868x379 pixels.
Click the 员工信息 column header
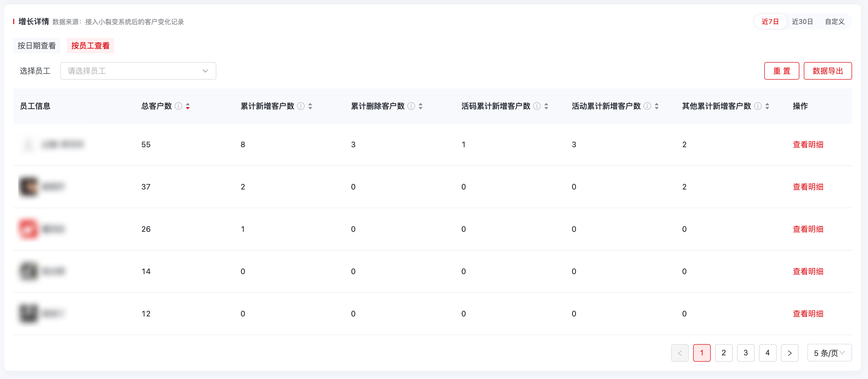pyautogui.click(x=35, y=106)
